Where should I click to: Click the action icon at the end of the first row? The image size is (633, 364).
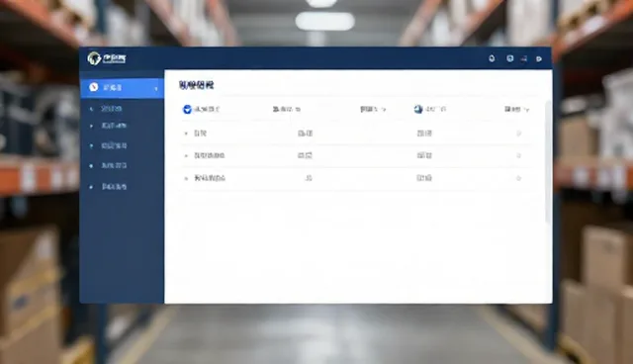519,134
